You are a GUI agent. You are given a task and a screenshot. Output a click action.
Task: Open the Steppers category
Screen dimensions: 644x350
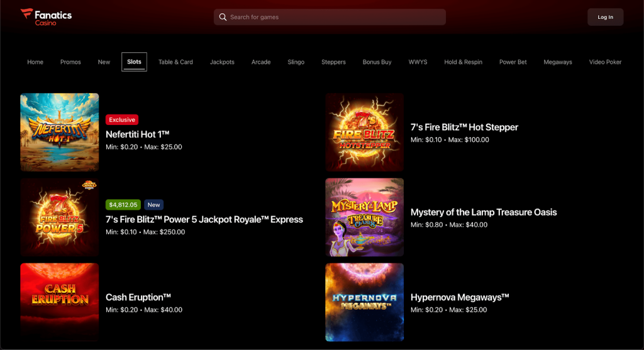pos(333,62)
